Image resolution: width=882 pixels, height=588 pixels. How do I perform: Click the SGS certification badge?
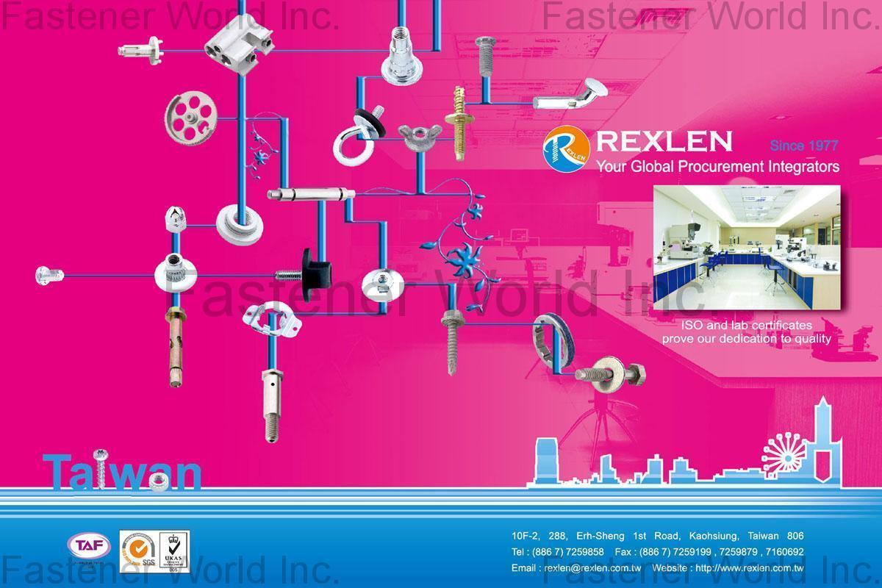(137, 551)
